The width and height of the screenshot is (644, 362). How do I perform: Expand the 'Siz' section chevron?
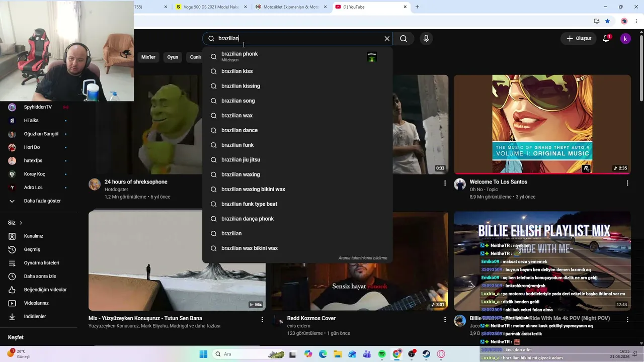tap(21, 223)
